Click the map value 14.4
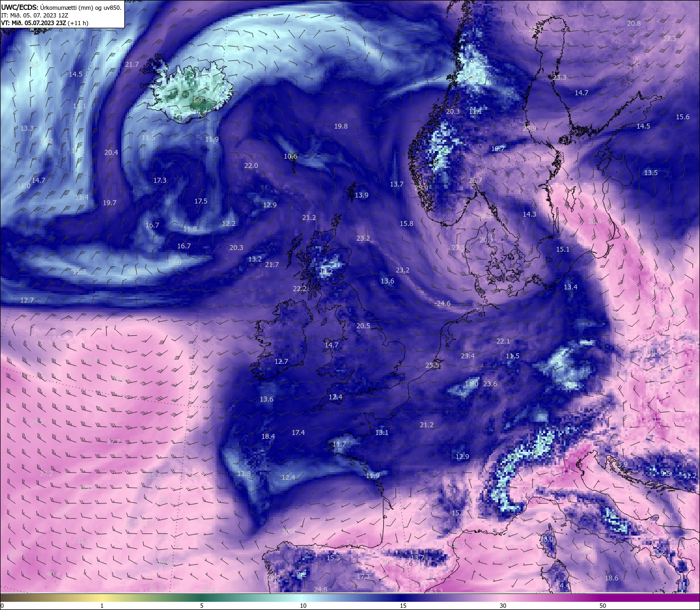The image size is (700, 610). (x=563, y=586)
